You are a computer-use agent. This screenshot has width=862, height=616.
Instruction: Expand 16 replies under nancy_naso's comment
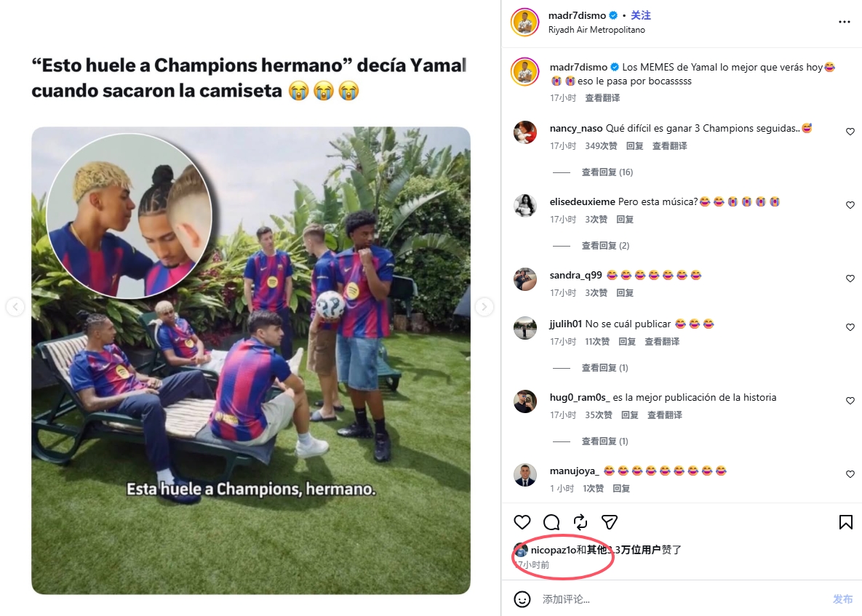point(607,172)
